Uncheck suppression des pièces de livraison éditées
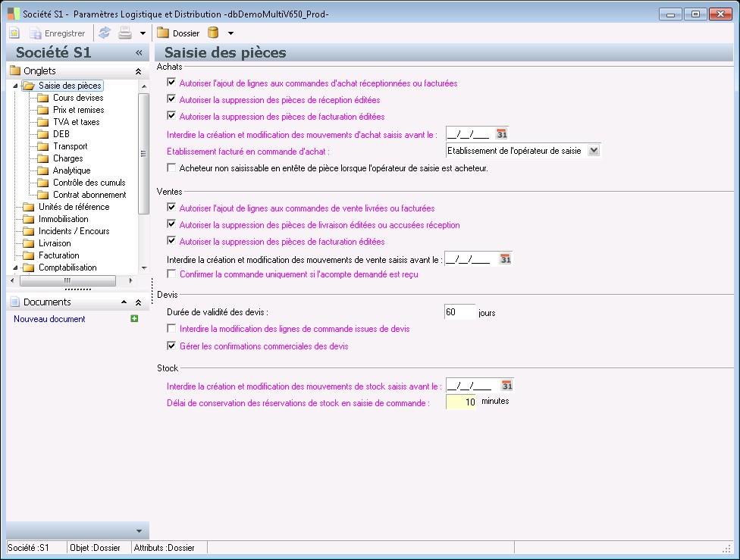This screenshot has width=740, height=560. pos(171,224)
